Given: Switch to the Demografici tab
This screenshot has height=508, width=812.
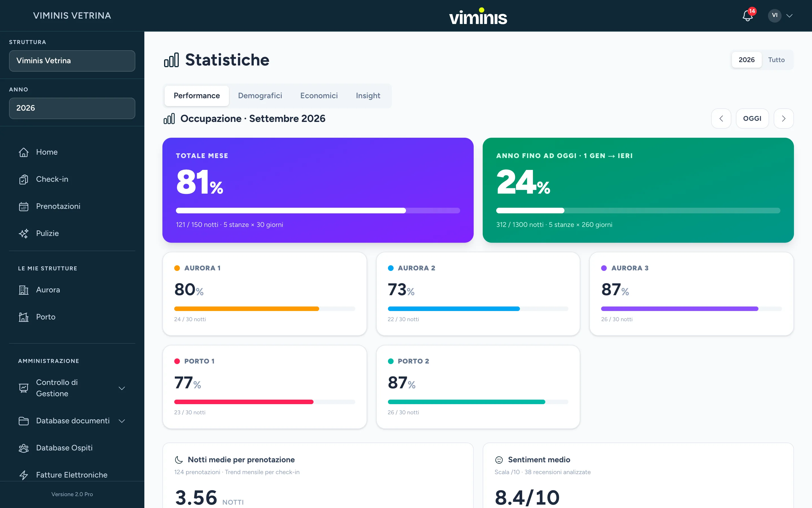Looking at the screenshot, I should point(260,96).
